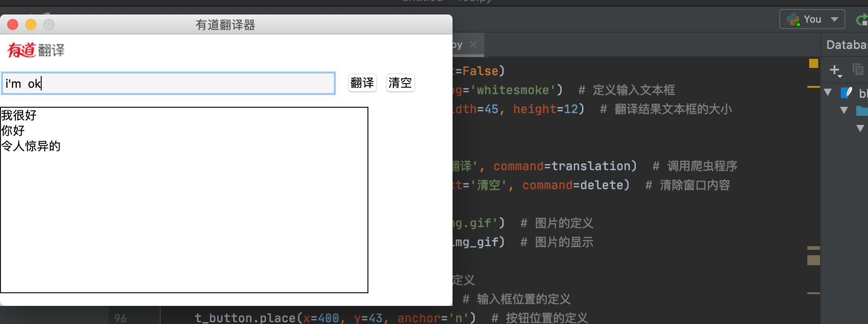Screen dimensions: 868x324
Task: Collapse the top database tree node arrow
Action: [x=828, y=92]
